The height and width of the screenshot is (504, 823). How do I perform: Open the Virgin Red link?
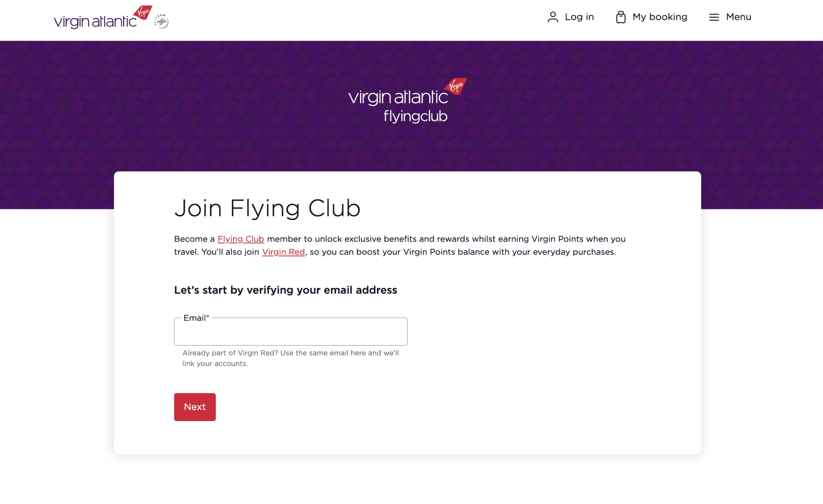click(x=283, y=252)
